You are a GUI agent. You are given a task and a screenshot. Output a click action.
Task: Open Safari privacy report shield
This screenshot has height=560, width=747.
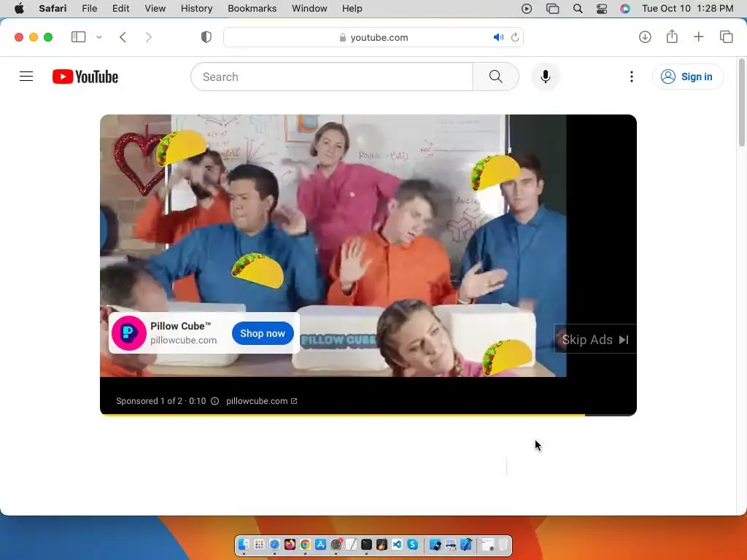206,37
